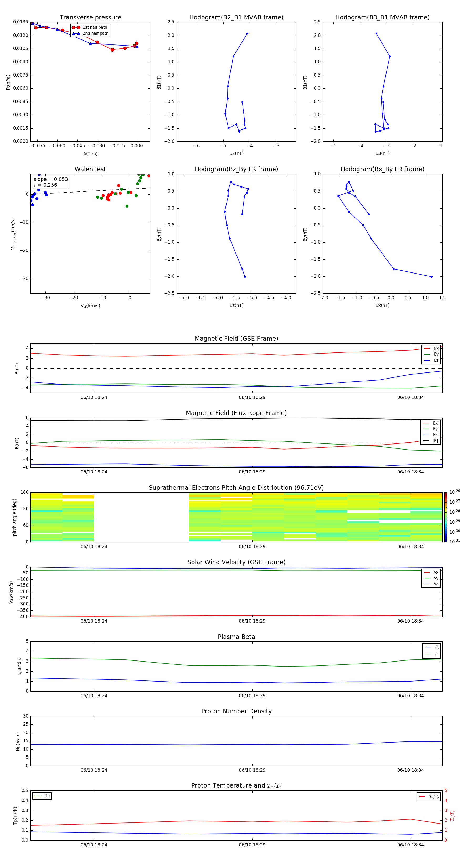This screenshot has width=473, height=868.
Task: Click the "slope = 0.053" annotation
Action: [50, 179]
